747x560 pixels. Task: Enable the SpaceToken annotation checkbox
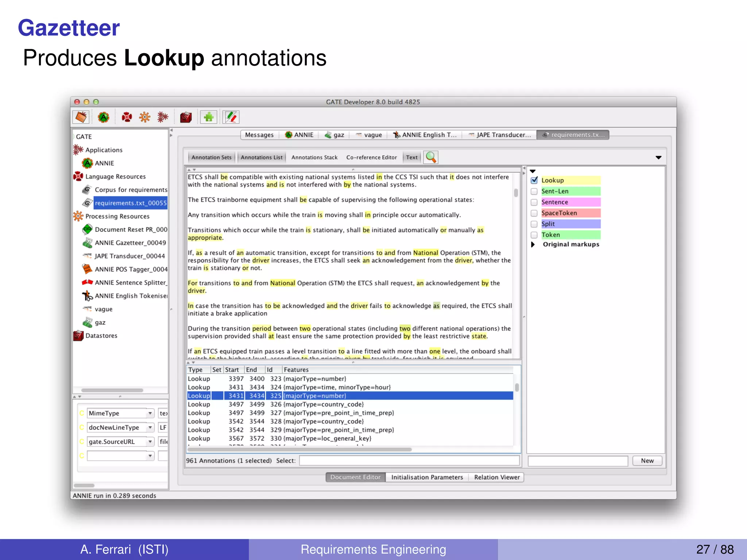[x=534, y=213]
